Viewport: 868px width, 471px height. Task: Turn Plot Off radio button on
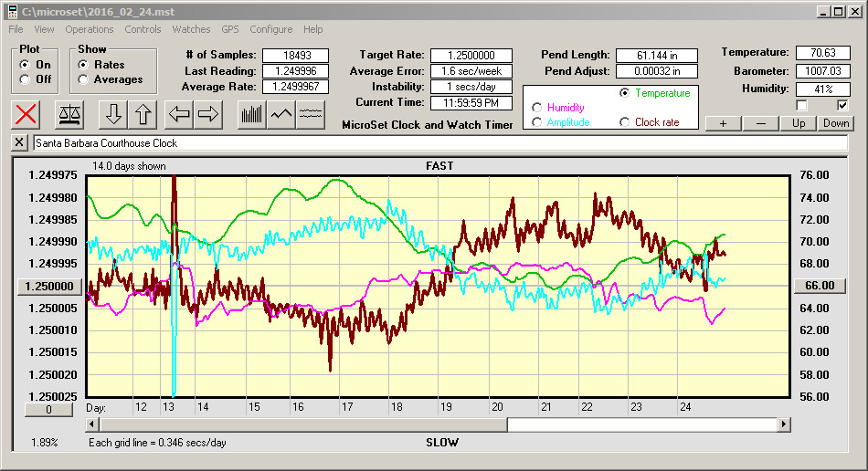tap(25, 79)
